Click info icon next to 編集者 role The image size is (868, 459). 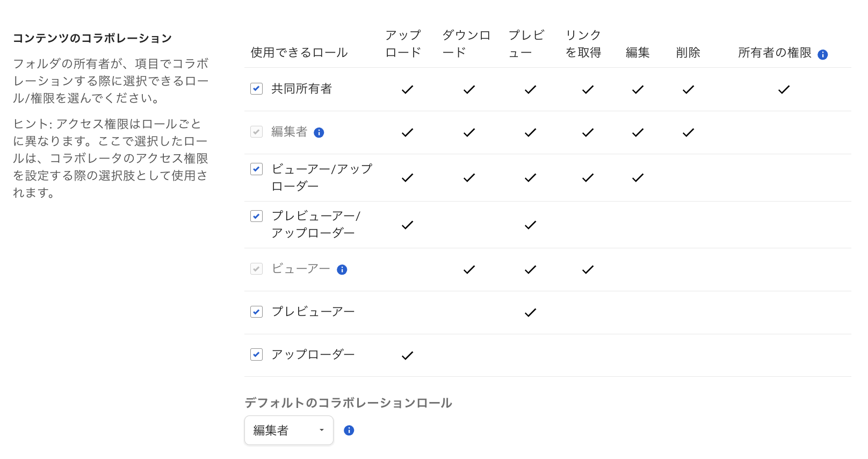pyautogui.click(x=319, y=133)
